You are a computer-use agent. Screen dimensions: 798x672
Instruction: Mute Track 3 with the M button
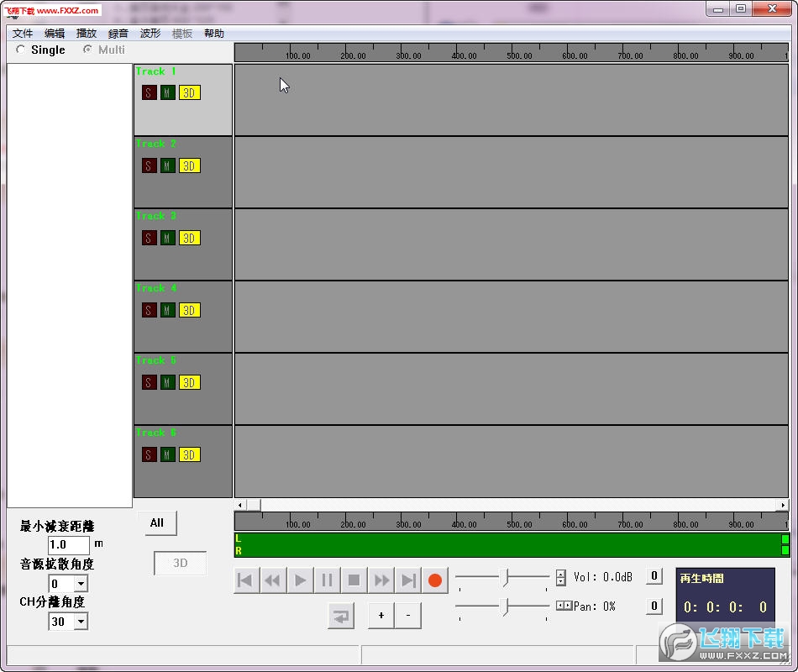tap(167, 238)
